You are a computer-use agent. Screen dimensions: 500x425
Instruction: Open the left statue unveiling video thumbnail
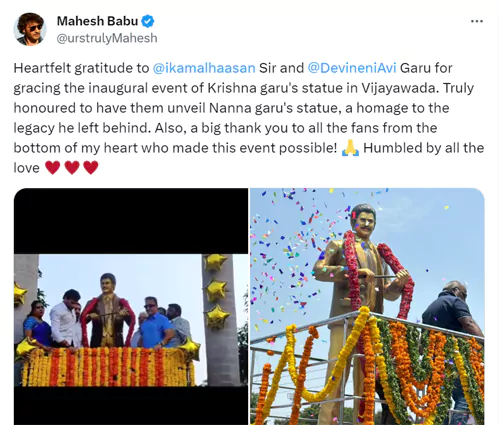(x=131, y=306)
